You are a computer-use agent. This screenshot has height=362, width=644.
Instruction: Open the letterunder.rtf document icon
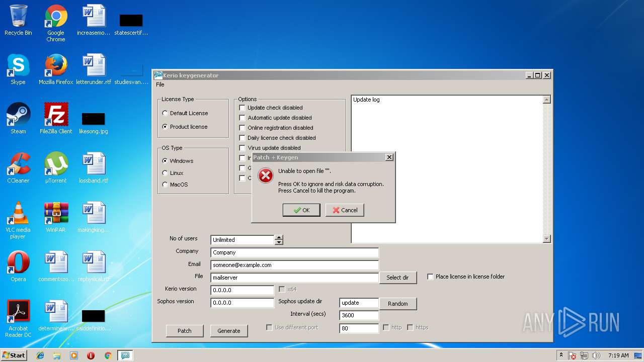coord(94,69)
